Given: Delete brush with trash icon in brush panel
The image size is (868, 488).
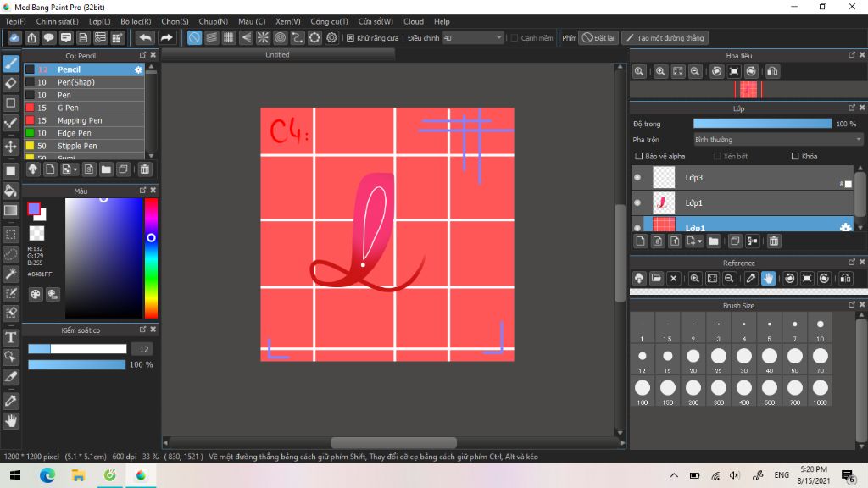Looking at the screenshot, I should (144, 169).
